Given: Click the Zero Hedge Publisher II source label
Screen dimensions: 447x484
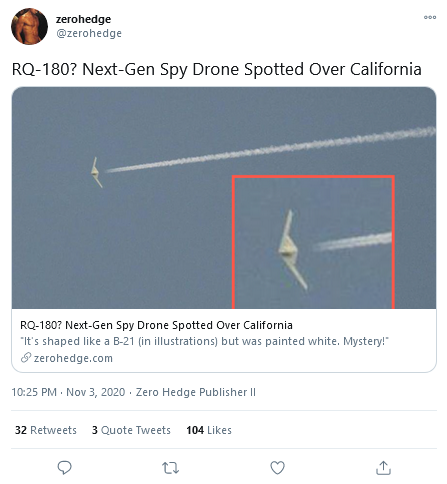Looking at the screenshot, I should [196, 392].
